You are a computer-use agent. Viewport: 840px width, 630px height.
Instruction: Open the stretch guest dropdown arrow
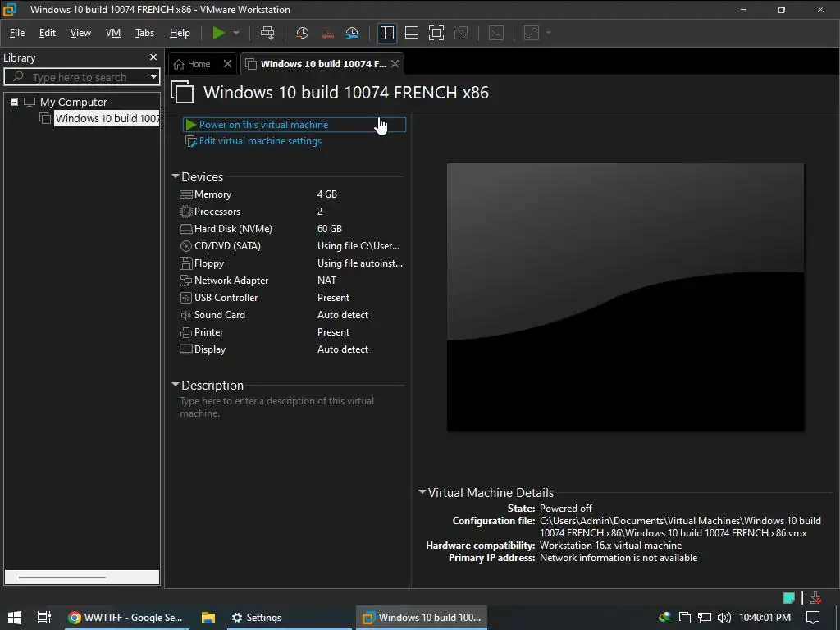(x=548, y=33)
